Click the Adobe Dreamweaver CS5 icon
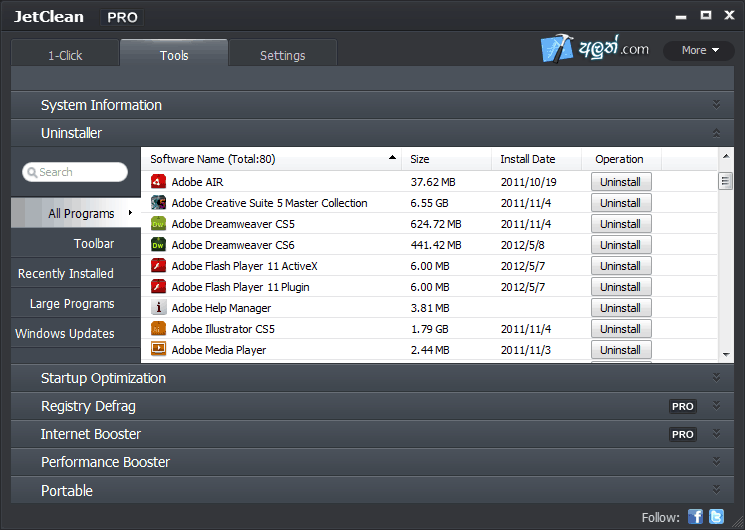Screen dimensions: 745x530 point(158,223)
